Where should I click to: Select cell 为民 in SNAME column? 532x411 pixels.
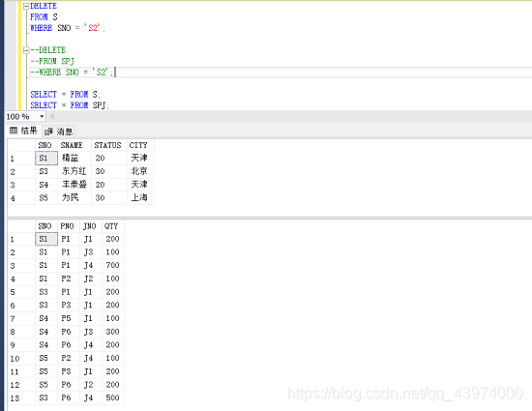[74, 197]
